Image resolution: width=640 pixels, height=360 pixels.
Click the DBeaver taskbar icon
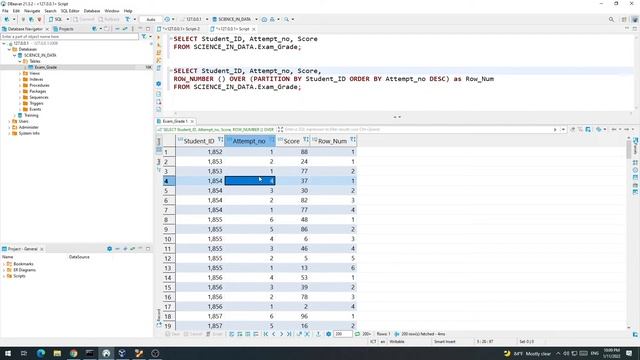pos(106,353)
